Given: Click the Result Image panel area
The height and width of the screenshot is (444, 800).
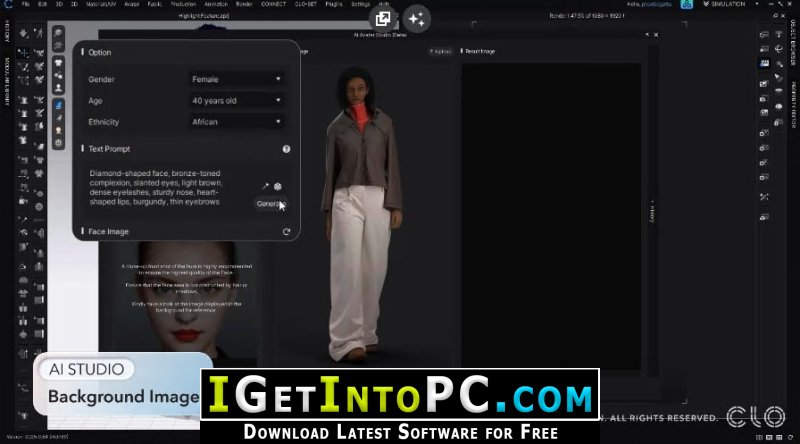Looking at the screenshot, I should pos(551,217).
